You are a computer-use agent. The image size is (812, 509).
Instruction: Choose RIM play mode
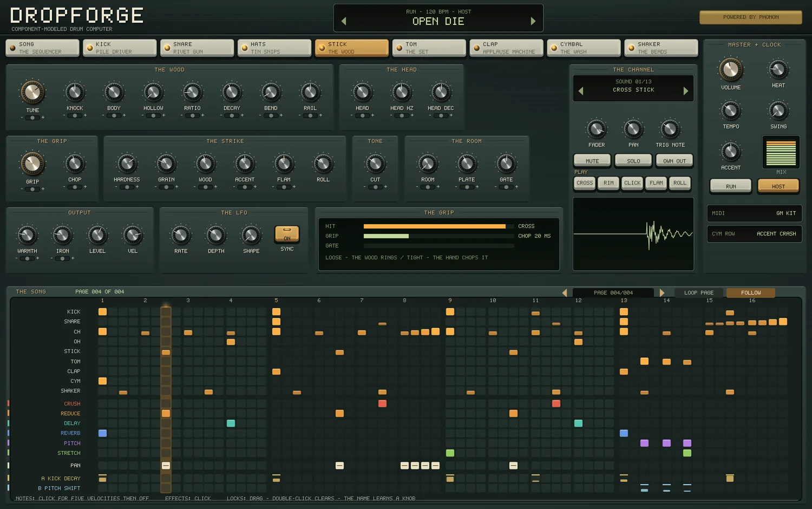point(608,183)
